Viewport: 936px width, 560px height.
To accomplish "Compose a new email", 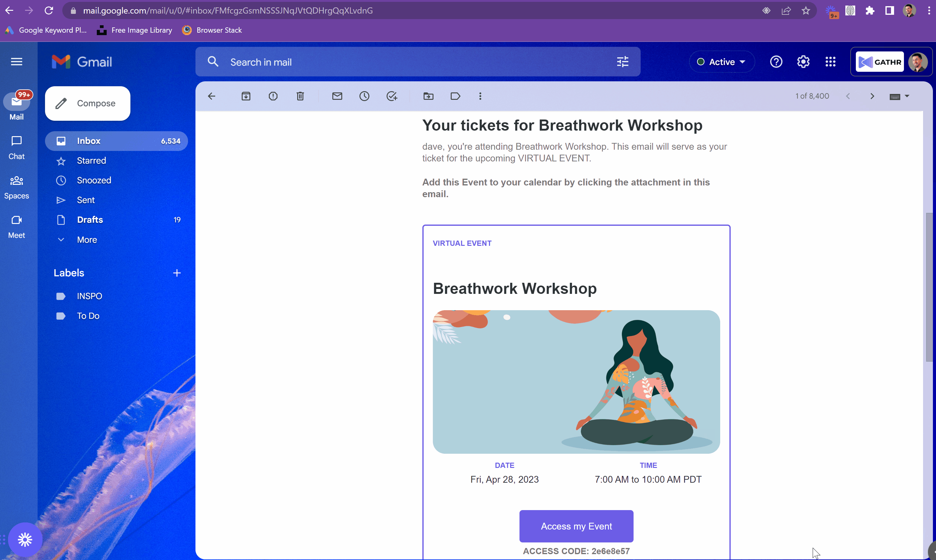I will (88, 103).
